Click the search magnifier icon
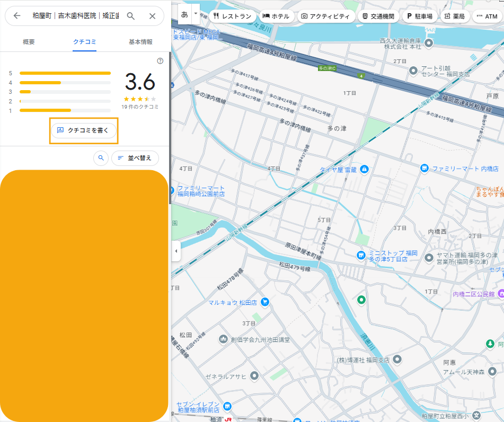Screen dimensions: 504x422 click(131, 16)
